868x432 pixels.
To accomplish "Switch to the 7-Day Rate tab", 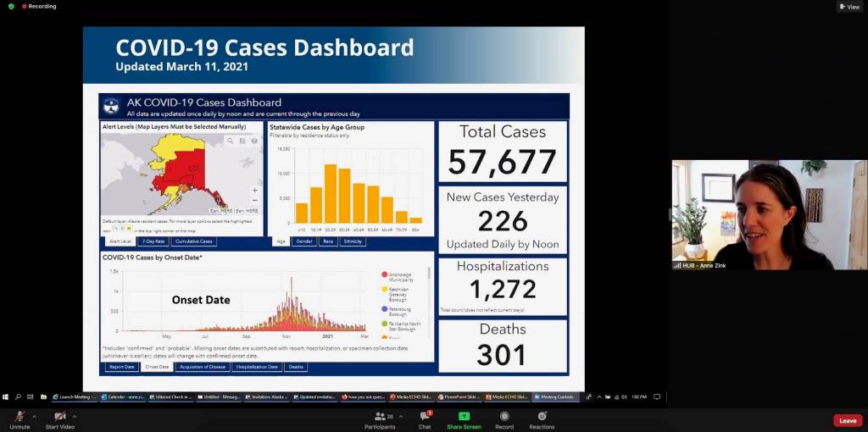I will click(153, 241).
